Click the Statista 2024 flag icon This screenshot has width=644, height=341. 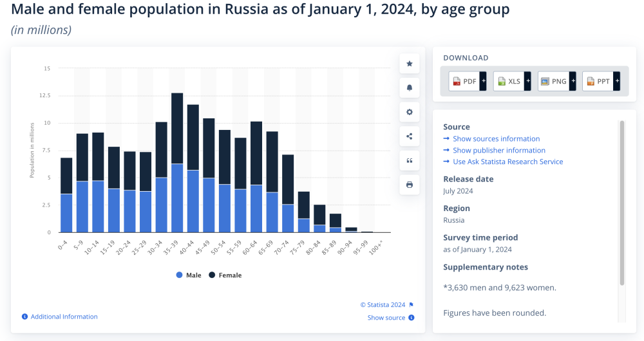pos(412,305)
